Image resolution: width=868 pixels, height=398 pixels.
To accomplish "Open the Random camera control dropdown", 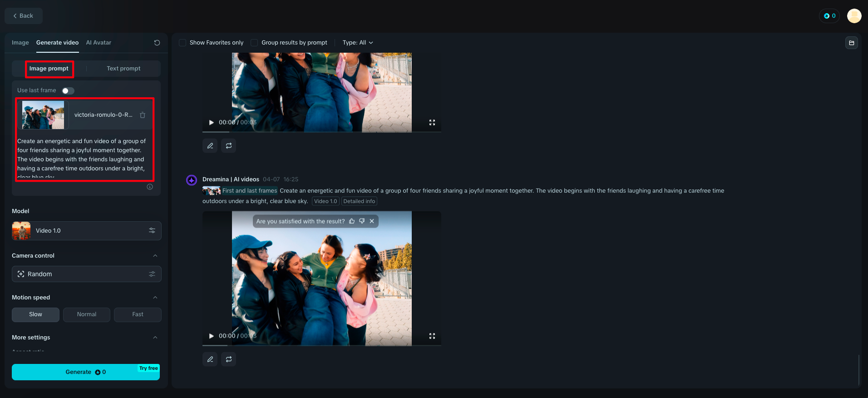I will coord(87,274).
